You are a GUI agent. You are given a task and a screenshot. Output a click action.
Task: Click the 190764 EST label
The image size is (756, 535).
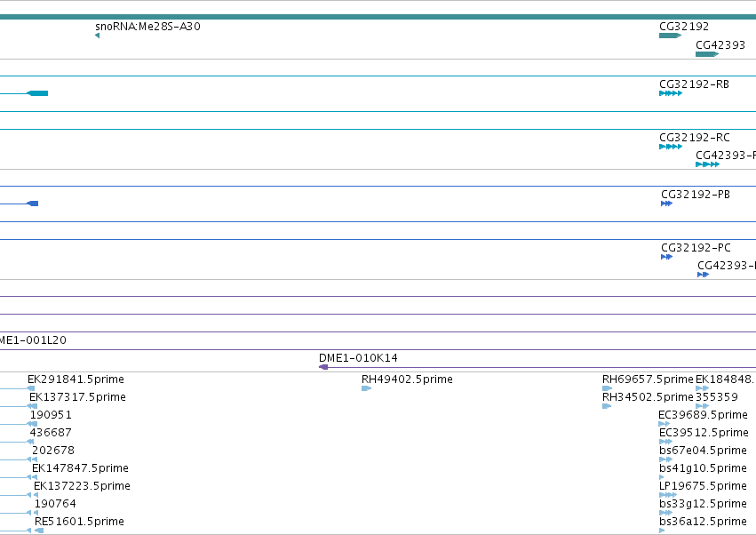tap(55, 504)
